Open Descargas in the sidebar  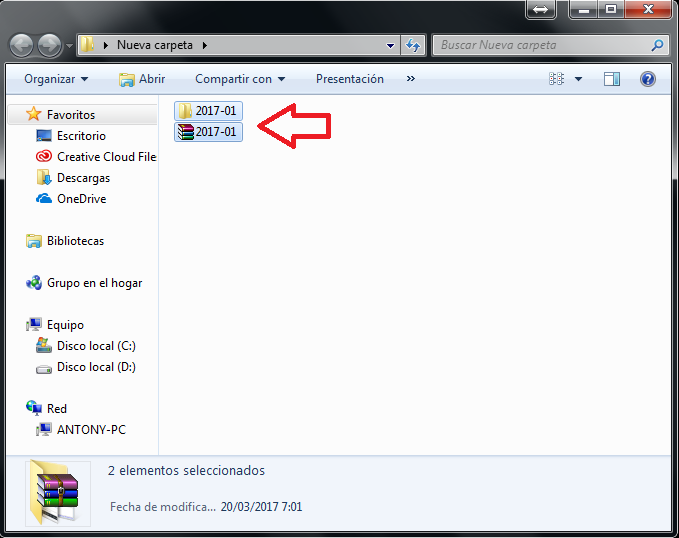[x=84, y=178]
